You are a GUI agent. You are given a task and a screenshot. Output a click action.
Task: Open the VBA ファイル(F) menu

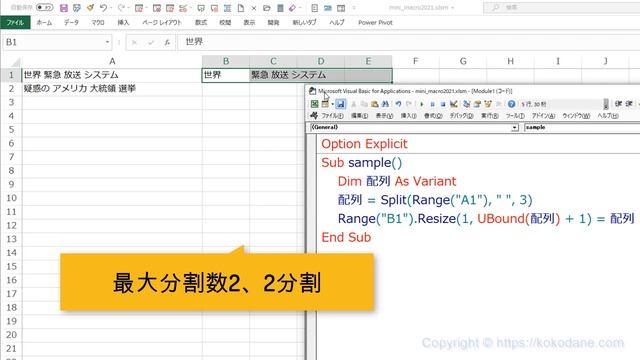332,116
